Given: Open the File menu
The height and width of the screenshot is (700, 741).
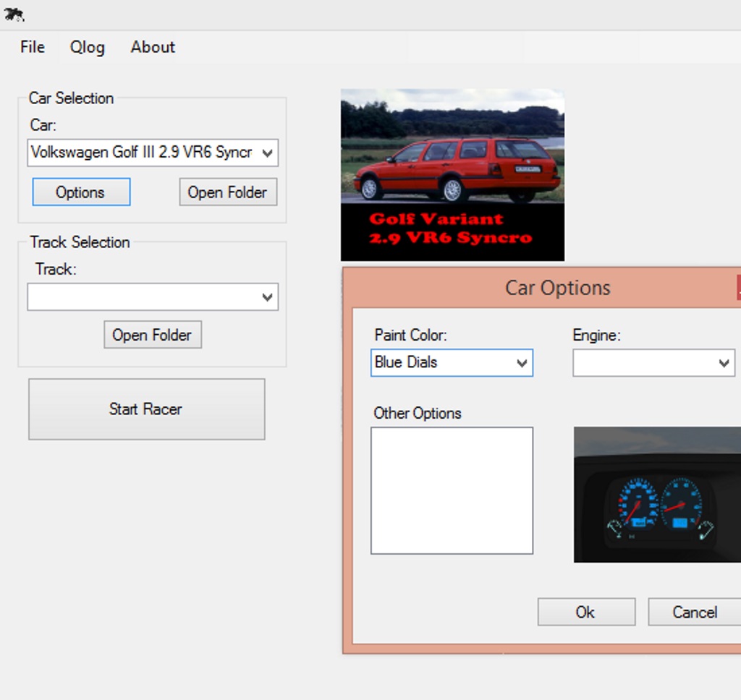Looking at the screenshot, I should (33, 47).
